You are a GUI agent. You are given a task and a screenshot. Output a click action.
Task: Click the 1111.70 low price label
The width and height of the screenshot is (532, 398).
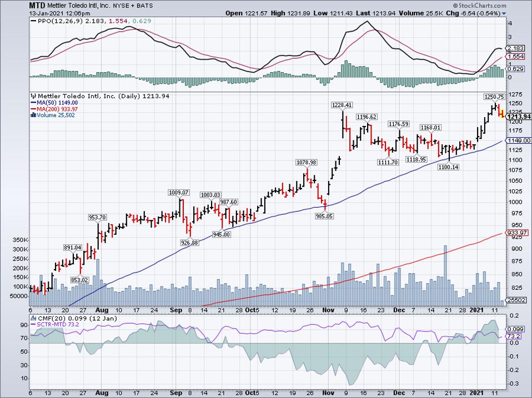tap(388, 163)
